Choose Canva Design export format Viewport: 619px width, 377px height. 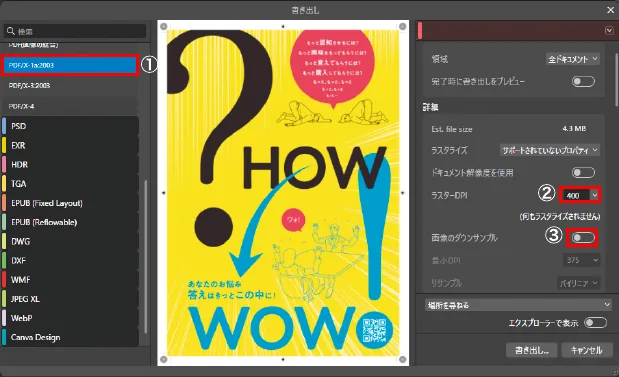70,338
